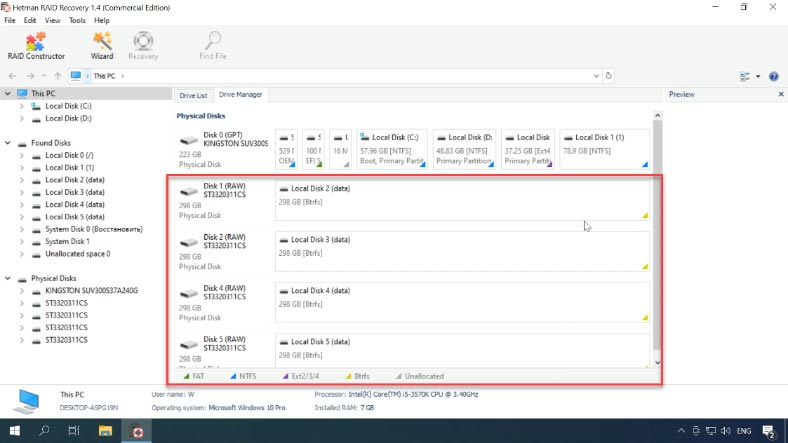Select System Disk 1 in tree
788x443 pixels.
pos(67,242)
